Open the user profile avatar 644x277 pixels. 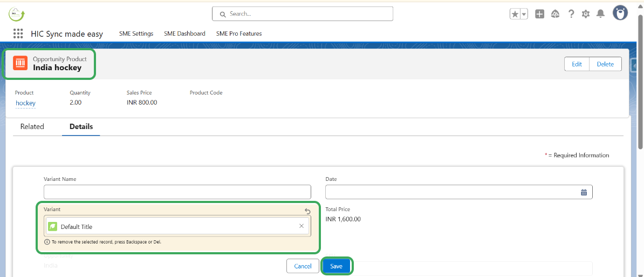tap(620, 13)
